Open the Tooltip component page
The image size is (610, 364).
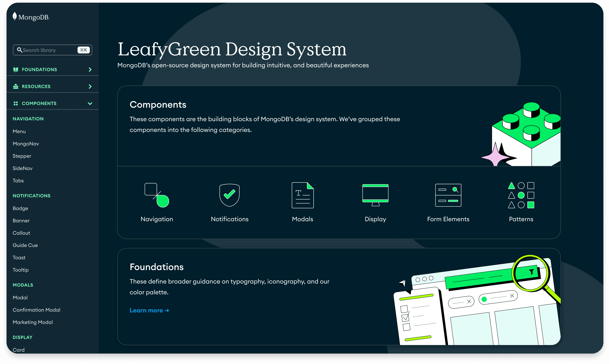click(x=21, y=270)
